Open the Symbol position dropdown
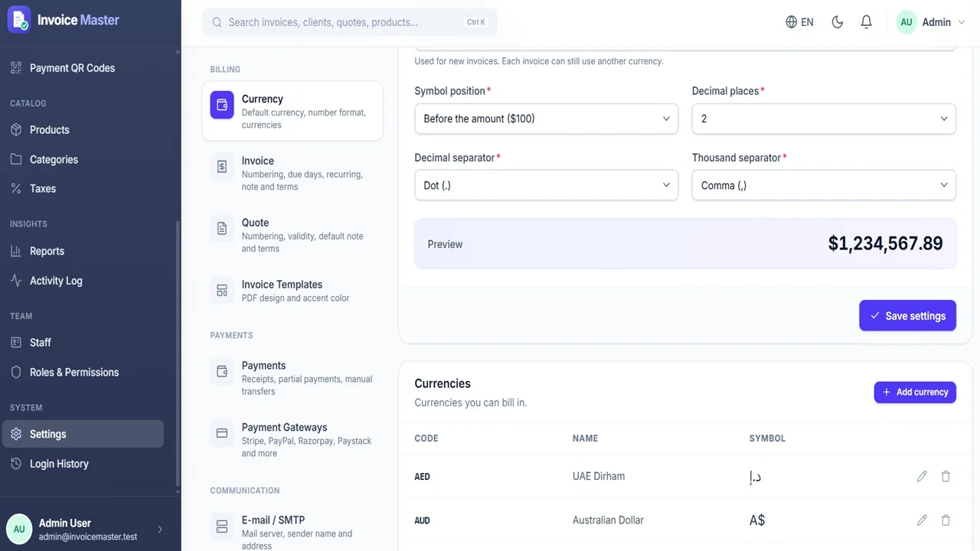980x551 pixels. tap(546, 119)
